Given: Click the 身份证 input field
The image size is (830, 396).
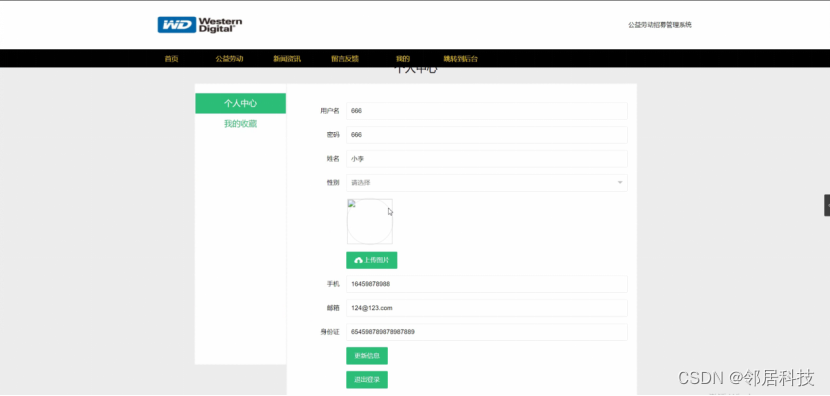Looking at the screenshot, I should pos(486,332).
